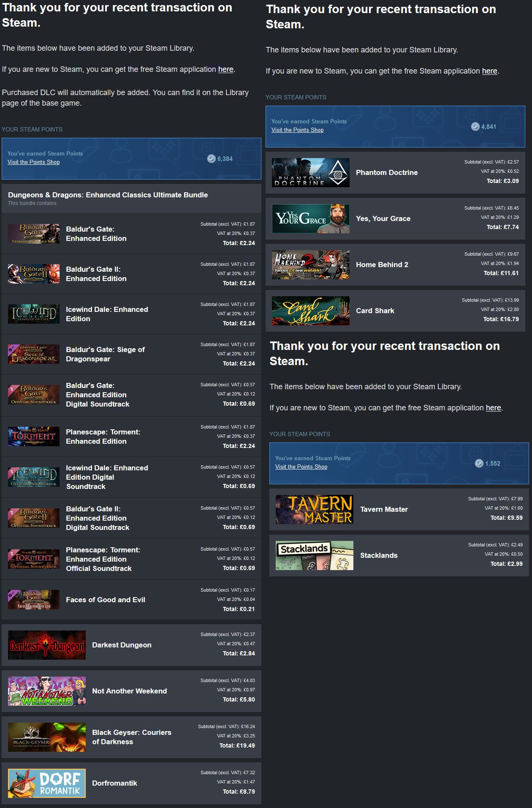Open the Faces of Good and Evil thumbnail
This screenshot has height=808, width=532.
click(34, 600)
